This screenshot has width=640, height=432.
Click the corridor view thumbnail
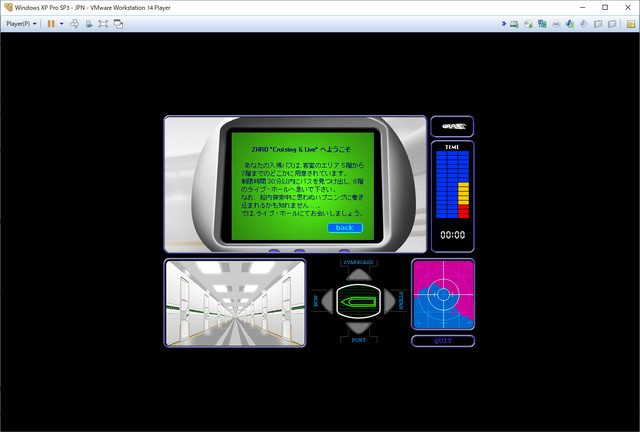(235, 303)
